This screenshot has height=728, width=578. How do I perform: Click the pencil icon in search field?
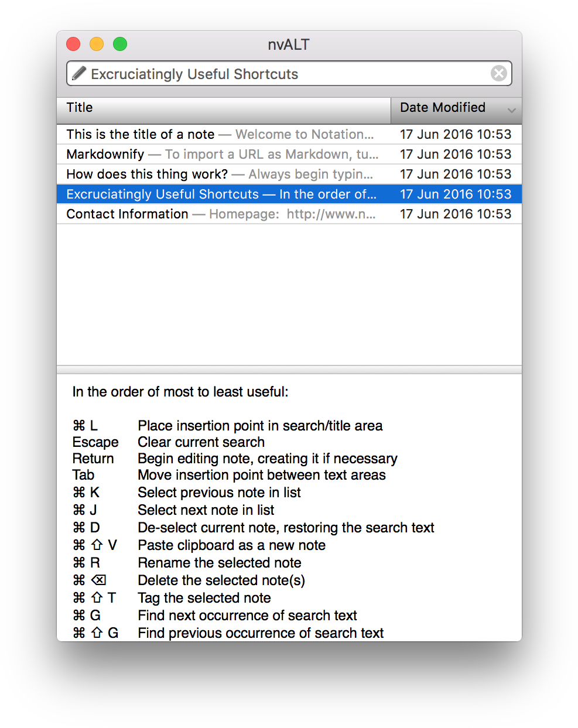tap(78, 73)
